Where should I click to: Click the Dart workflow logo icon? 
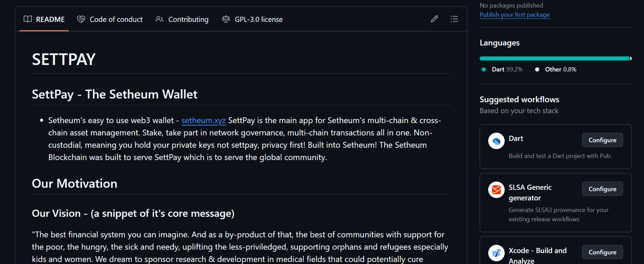[x=496, y=141]
